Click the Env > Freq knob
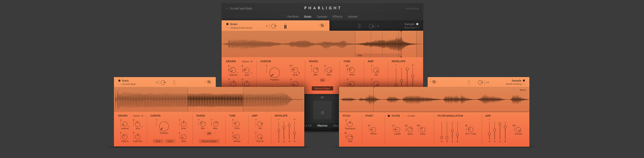This screenshot has width=644, height=158. (x=471, y=129)
